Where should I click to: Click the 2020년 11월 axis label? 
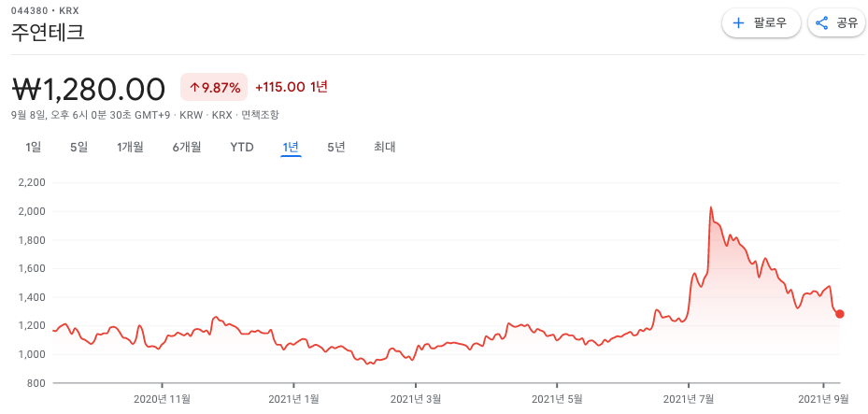[163, 398]
